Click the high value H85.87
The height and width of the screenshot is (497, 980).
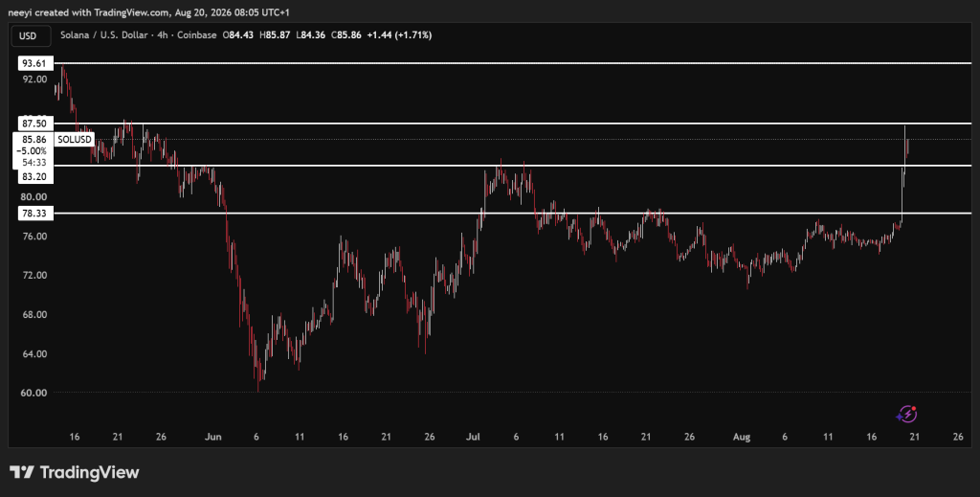275,35
